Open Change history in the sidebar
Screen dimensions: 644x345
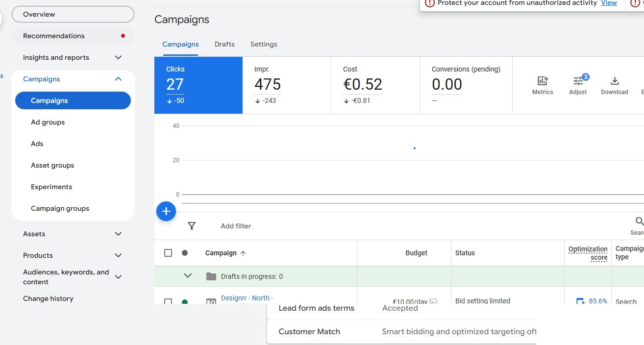pyautogui.click(x=48, y=298)
